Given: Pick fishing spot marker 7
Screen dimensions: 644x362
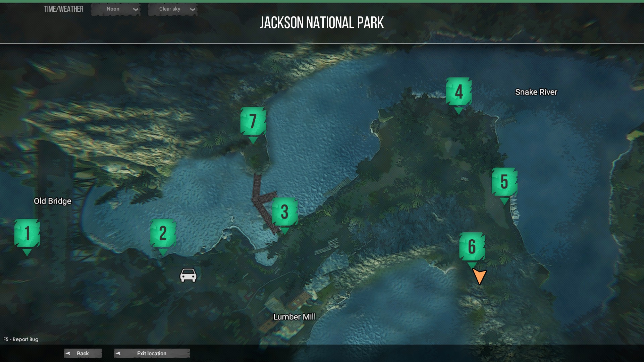Looking at the screenshot, I should click(253, 122).
